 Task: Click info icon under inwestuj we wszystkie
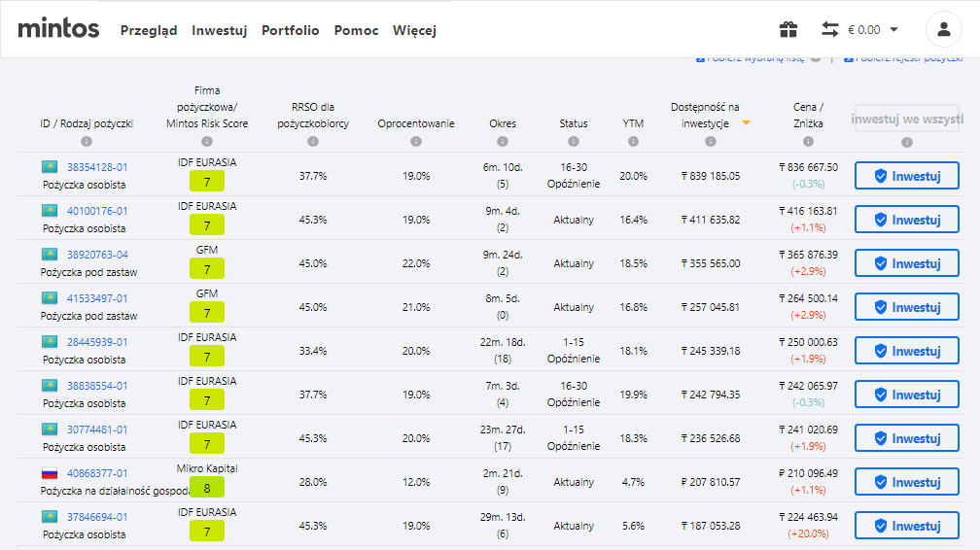907,143
